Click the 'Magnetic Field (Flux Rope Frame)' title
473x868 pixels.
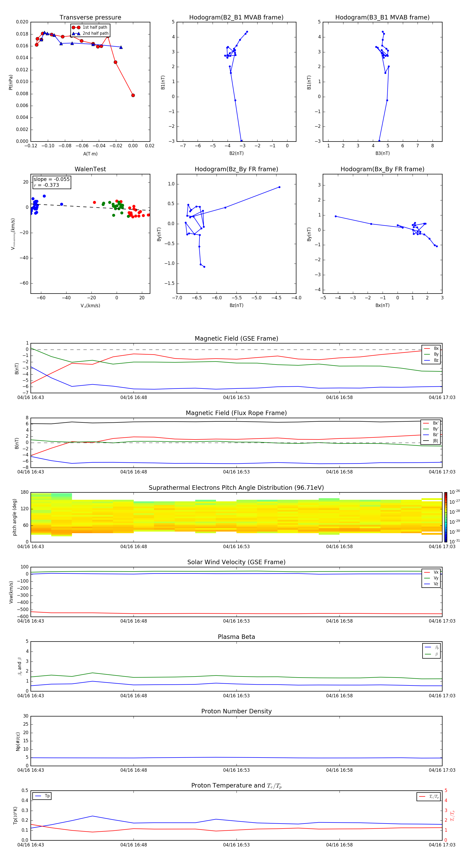click(x=236, y=413)
